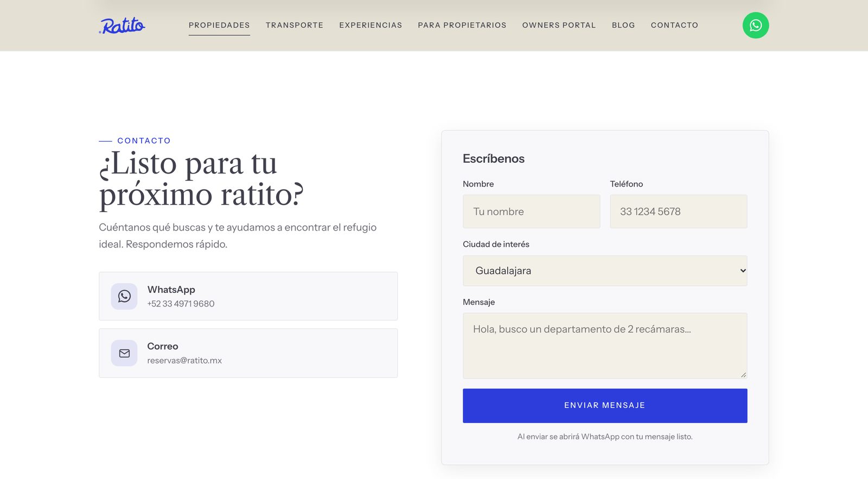Screen dimensions: 868x479
Task: Click the WhatsApp number +52 33 4971 9680
Action: pyautogui.click(x=181, y=304)
